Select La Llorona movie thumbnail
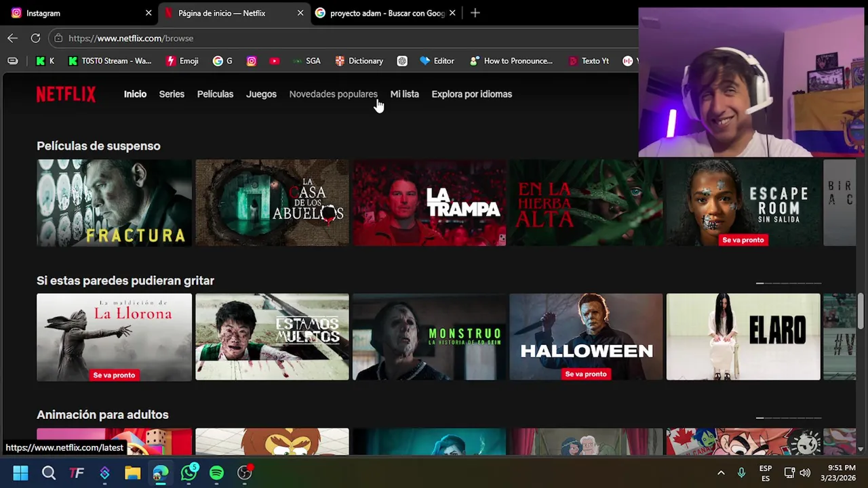This screenshot has height=488, width=868. [x=114, y=337]
